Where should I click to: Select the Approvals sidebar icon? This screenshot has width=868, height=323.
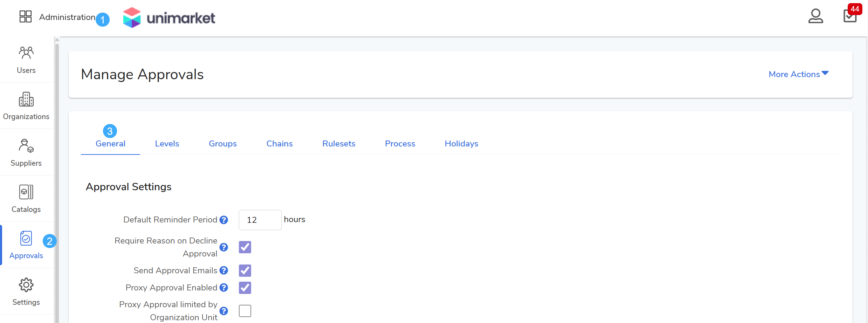pyautogui.click(x=26, y=239)
